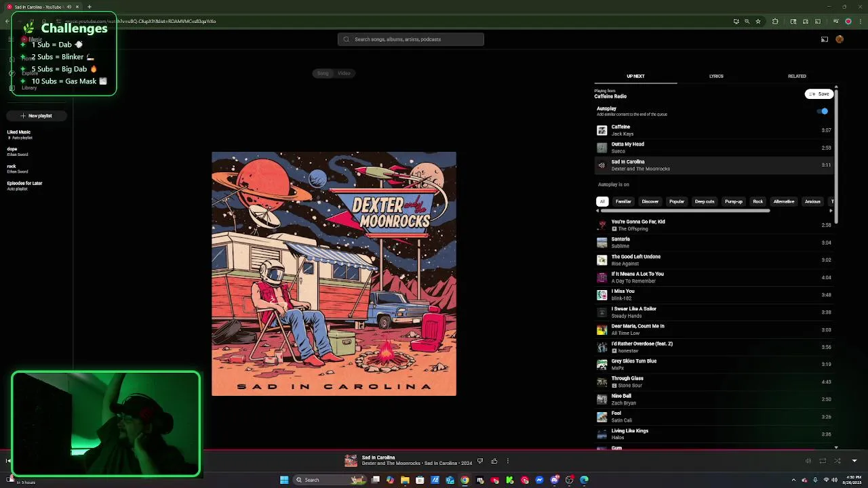Toggle the Autoplay switch
868x488 pixels.
click(823, 111)
